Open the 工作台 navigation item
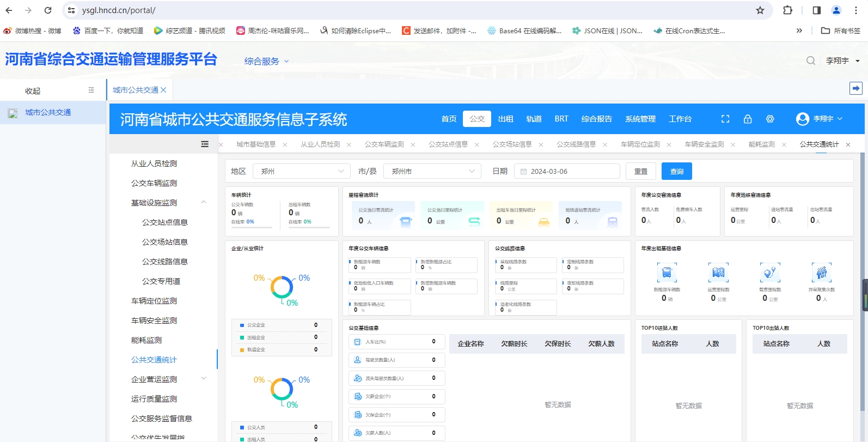 [x=680, y=119]
